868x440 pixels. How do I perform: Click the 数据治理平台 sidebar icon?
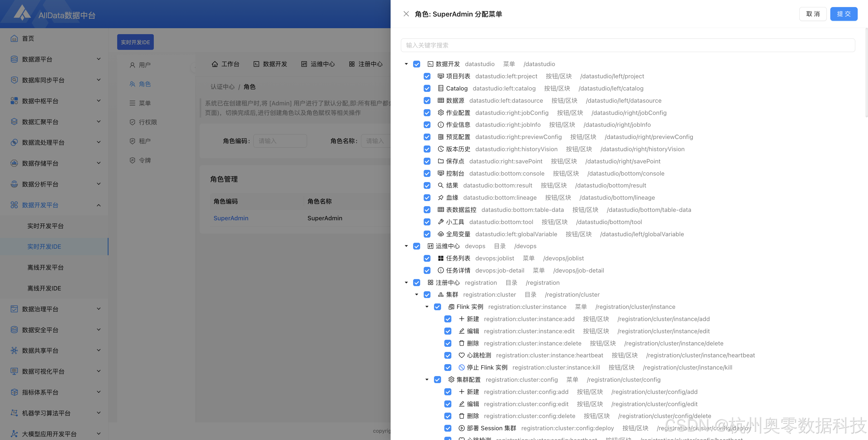(x=14, y=309)
